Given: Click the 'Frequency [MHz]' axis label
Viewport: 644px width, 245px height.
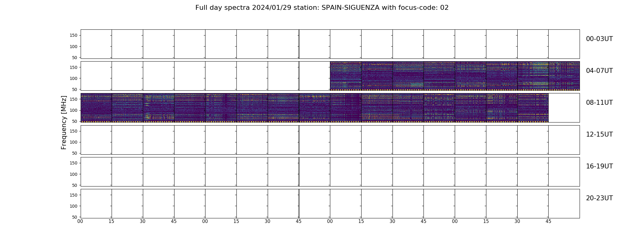Looking at the screenshot, I should point(64,123).
